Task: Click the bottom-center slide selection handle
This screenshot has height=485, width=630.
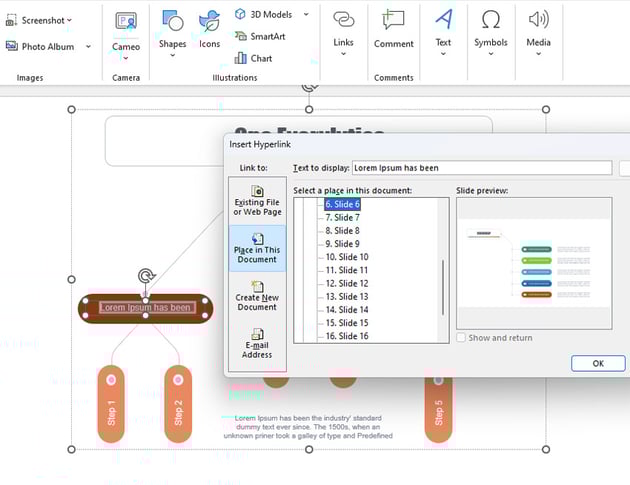Action: coord(309,449)
